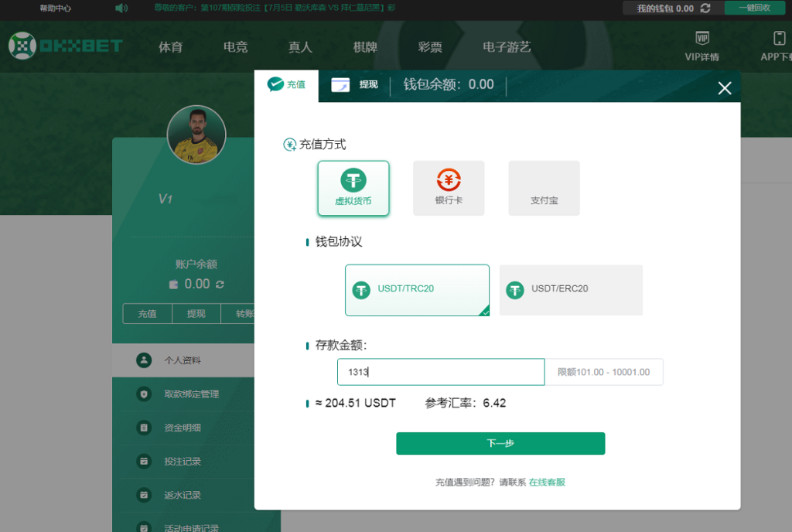Click the deposit amount input showing 1313

pyautogui.click(x=440, y=372)
